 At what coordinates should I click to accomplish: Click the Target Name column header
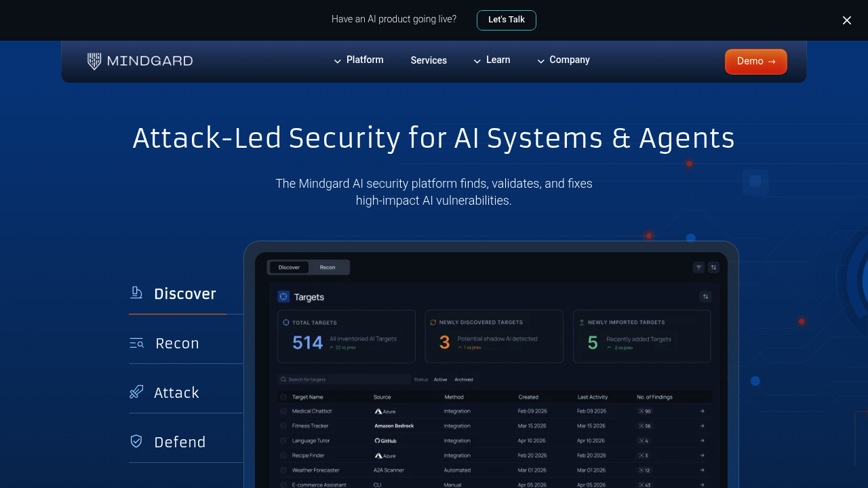(x=307, y=396)
